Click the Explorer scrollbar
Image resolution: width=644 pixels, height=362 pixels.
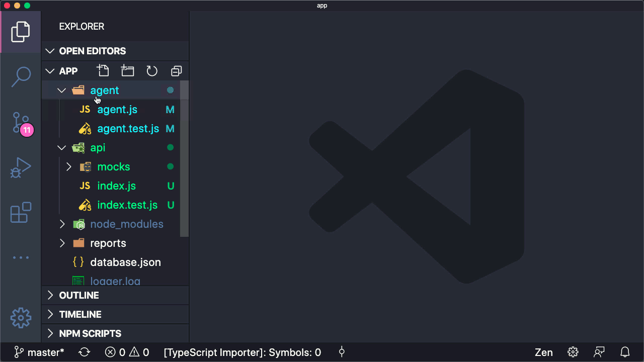point(184,158)
